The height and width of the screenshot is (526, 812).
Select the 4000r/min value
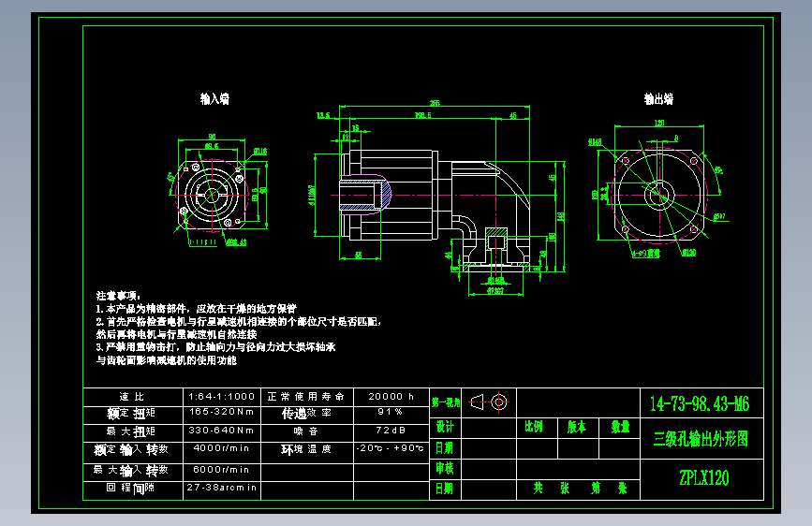(222, 448)
